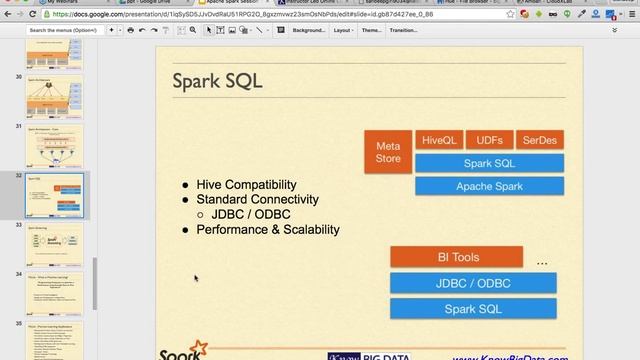Click the Paint format icon
Viewport: 640px width, 360px height.
166,30
